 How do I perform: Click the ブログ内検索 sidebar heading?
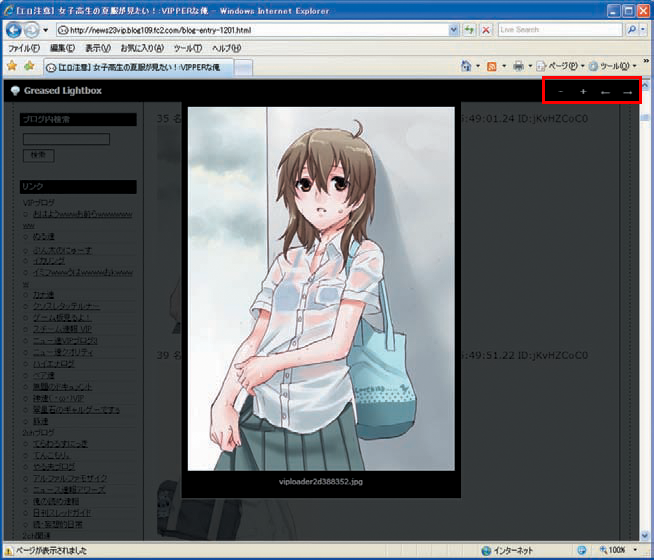[78, 119]
